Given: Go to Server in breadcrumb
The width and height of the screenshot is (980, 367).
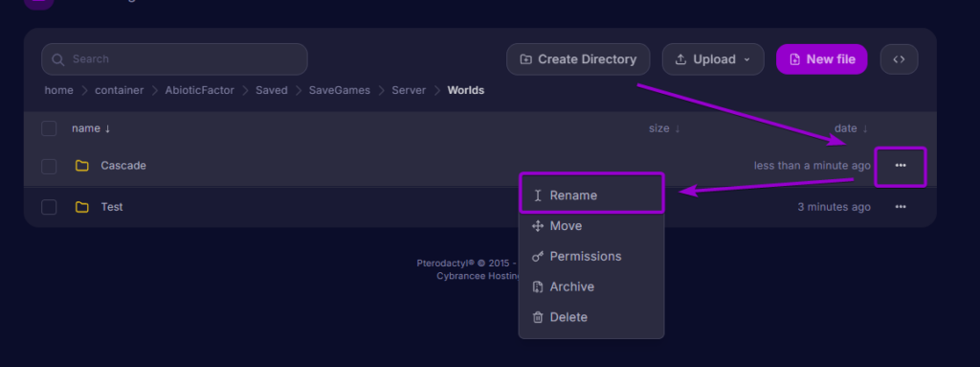Looking at the screenshot, I should pos(409,90).
